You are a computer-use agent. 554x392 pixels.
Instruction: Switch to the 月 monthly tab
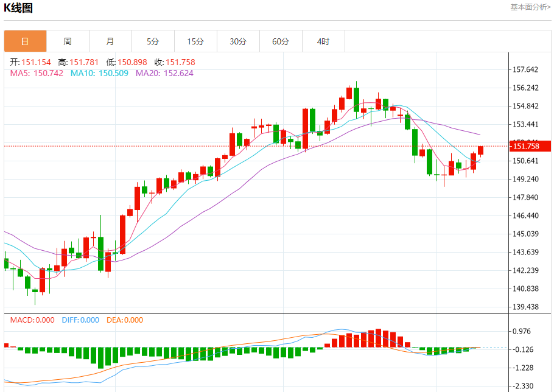(110, 41)
